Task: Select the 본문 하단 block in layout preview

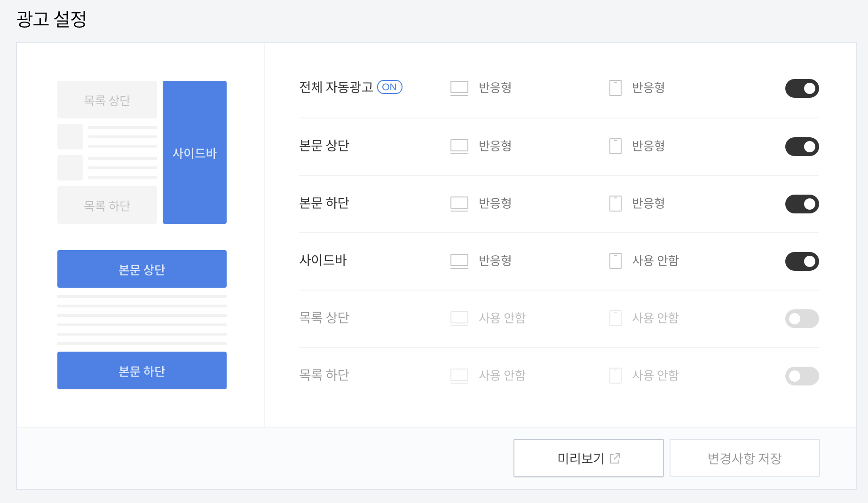Action: (x=142, y=370)
